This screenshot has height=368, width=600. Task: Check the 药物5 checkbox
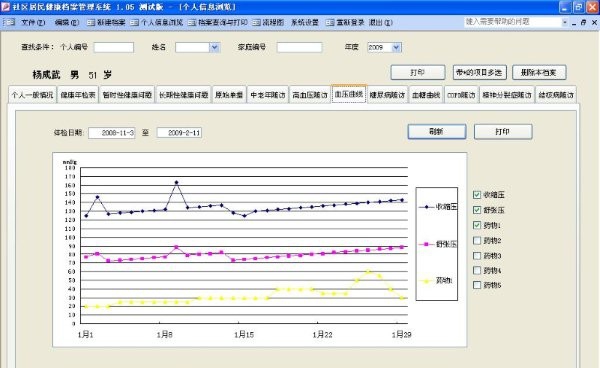coord(477,285)
